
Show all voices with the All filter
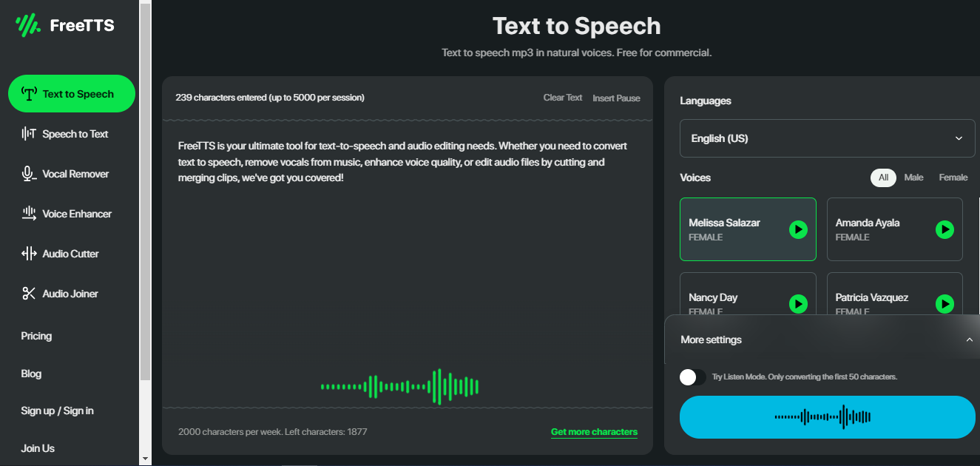(x=882, y=178)
